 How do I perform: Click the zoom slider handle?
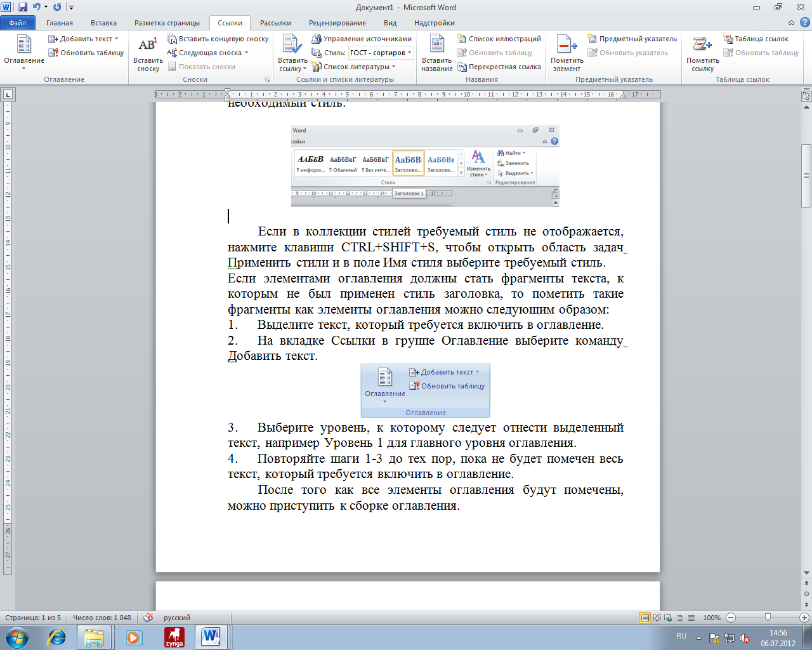pos(768,618)
